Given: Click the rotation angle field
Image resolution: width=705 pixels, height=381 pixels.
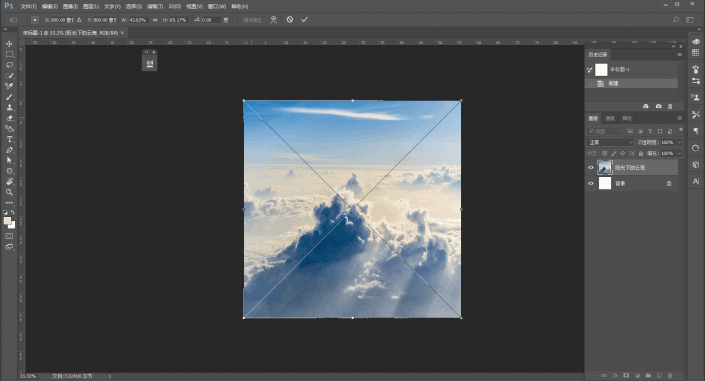Looking at the screenshot, I should pyautogui.click(x=211, y=20).
